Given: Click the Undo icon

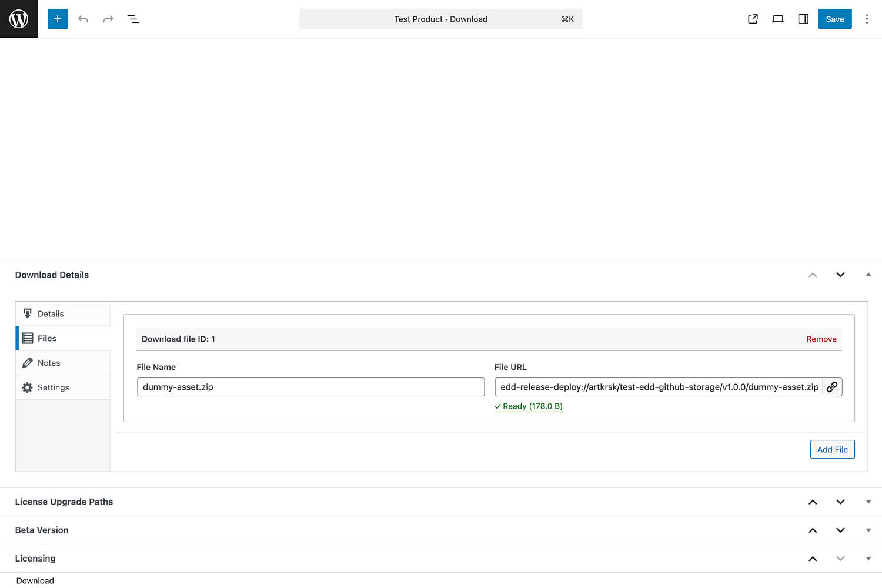Looking at the screenshot, I should point(83,19).
